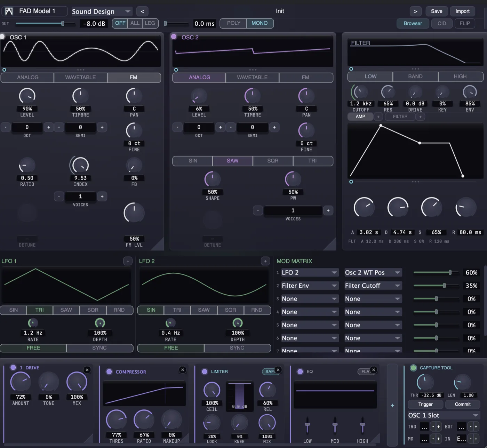487x448 pixels.
Task: Switch voice mode to POLY
Action: point(233,23)
